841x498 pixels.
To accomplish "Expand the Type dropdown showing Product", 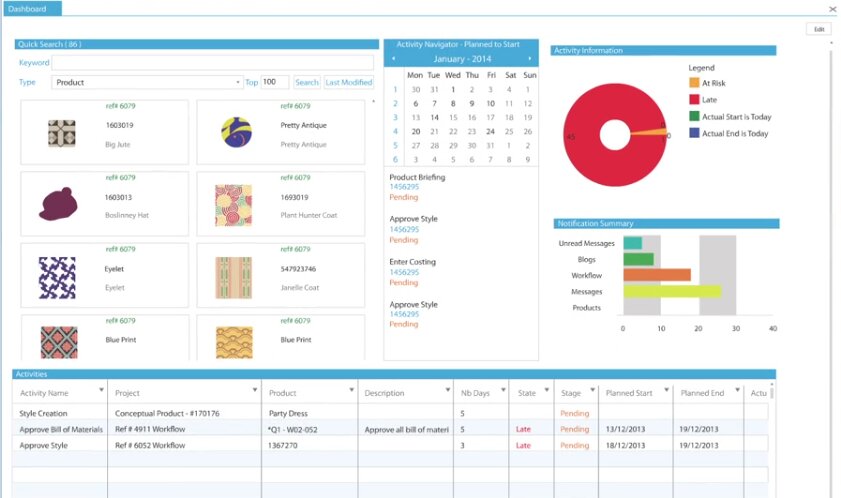I will 238,83.
